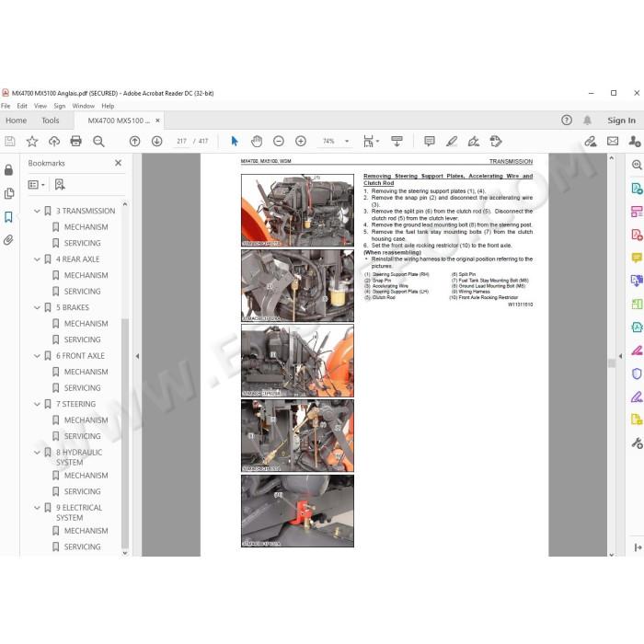Toggle the scrolling mode keyboard icon

point(397,142)
